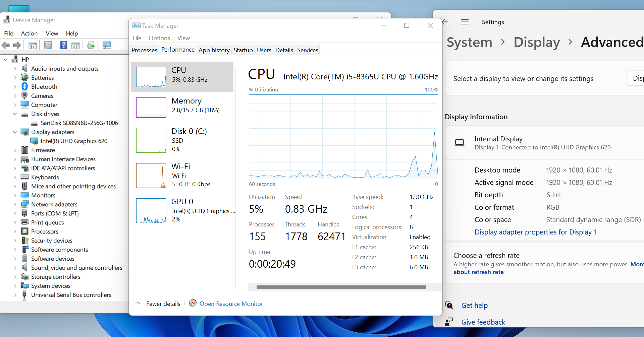Select Intel(R) UHD Graphics 620 adapter entry
Viewport: 644px width, 337px height.
[74, 141]
